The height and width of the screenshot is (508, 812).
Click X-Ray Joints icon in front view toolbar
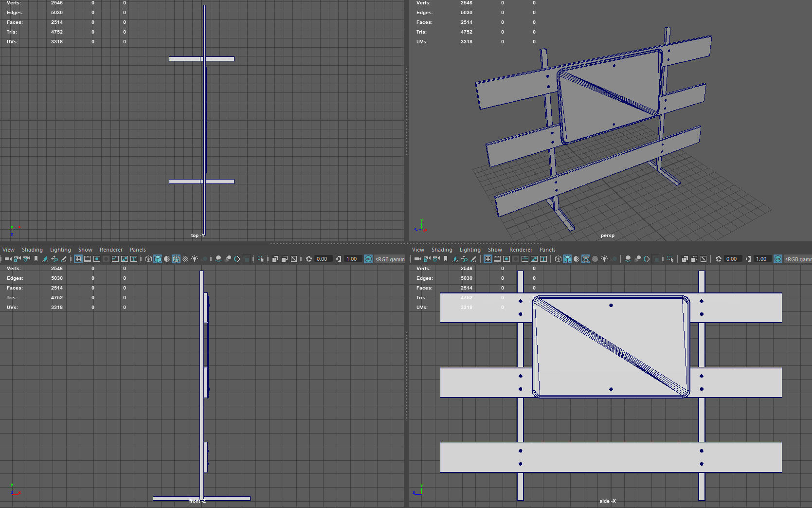(x=294, y=259)
